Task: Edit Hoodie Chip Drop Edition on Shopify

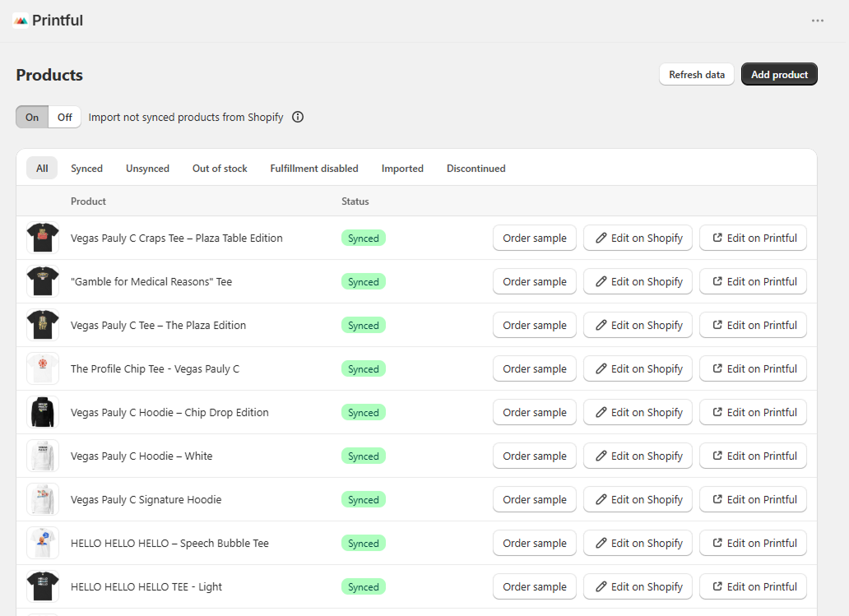Action: pyautogui.click(x=638, y=413)
